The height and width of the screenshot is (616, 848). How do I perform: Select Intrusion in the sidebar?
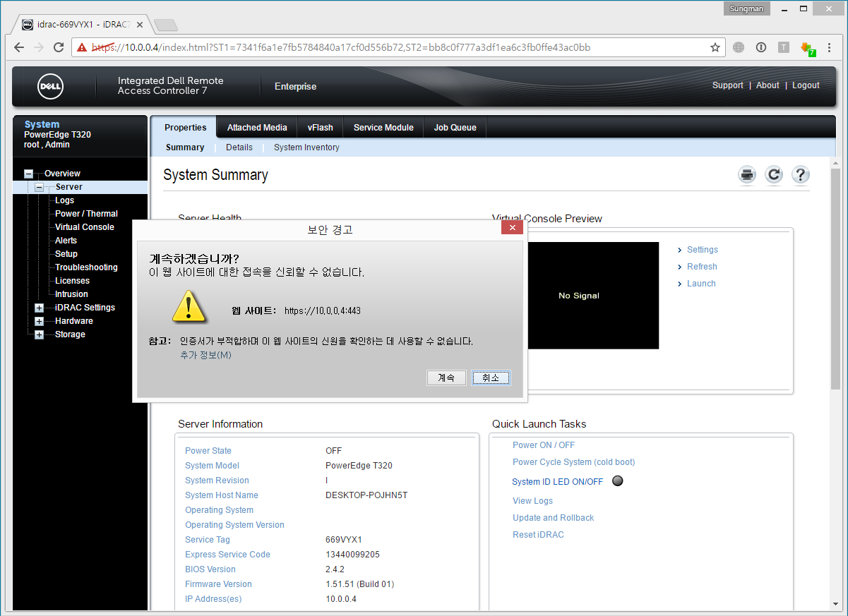point(71,294)
